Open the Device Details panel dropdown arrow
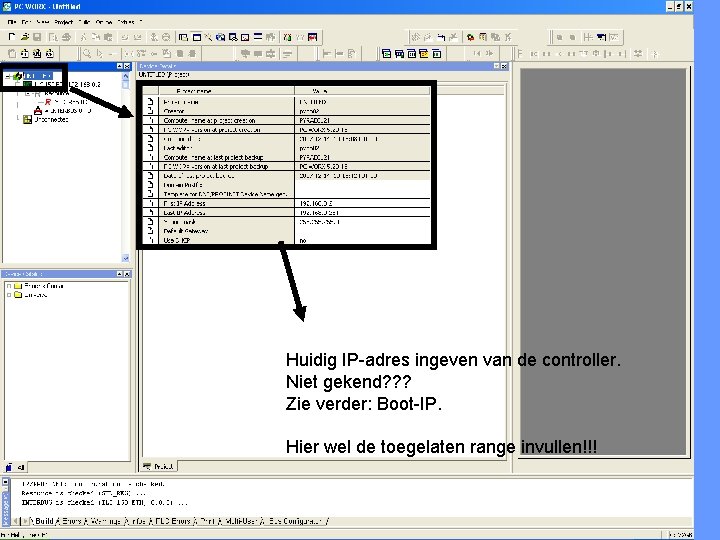This screenshot has height=540, width=720. coord(496,66)
